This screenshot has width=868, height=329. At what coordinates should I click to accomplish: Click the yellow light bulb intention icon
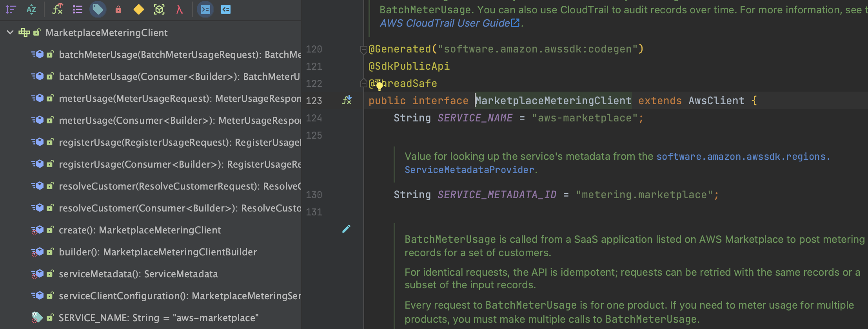coord(379,86)
